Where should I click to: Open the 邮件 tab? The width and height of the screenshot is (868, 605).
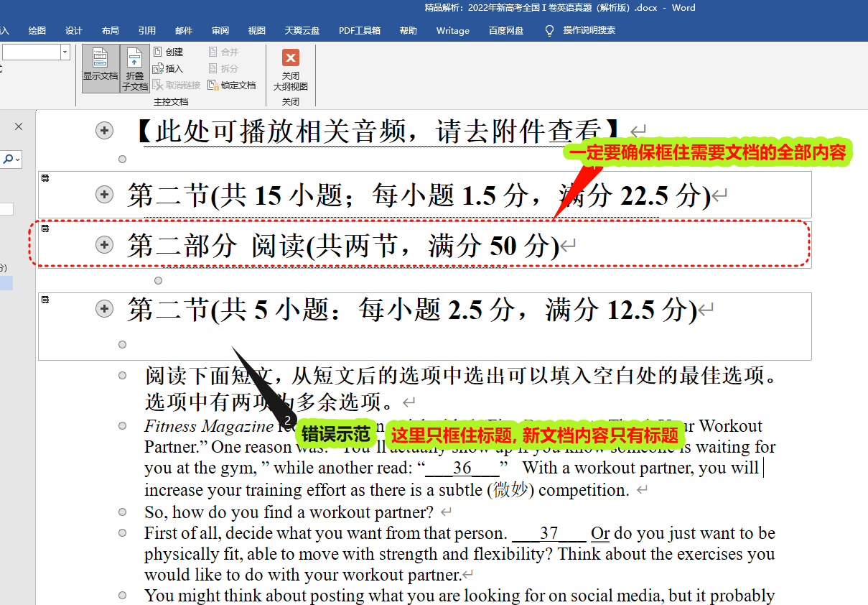[184, 30]
